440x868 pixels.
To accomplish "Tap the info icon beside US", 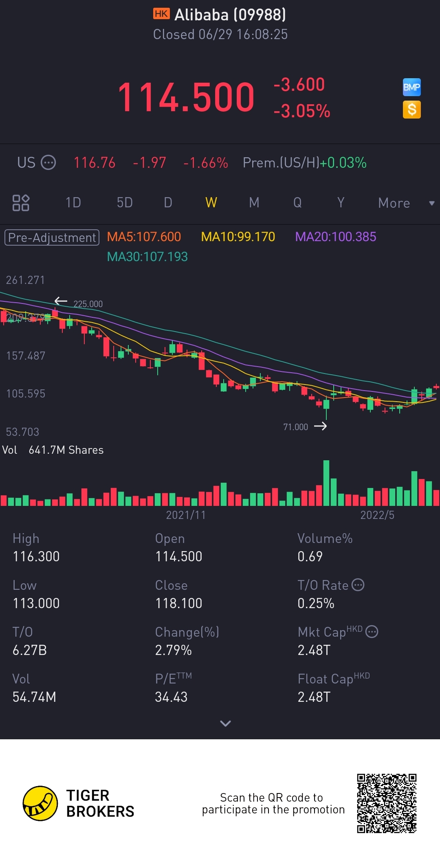I will click(48, 163).
